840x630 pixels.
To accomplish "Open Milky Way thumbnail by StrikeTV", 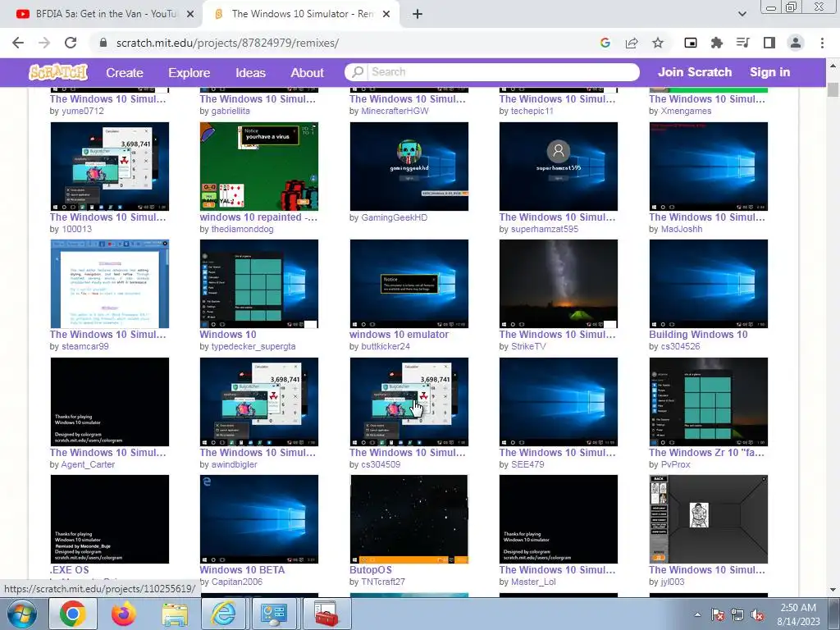I will (558, 283).
